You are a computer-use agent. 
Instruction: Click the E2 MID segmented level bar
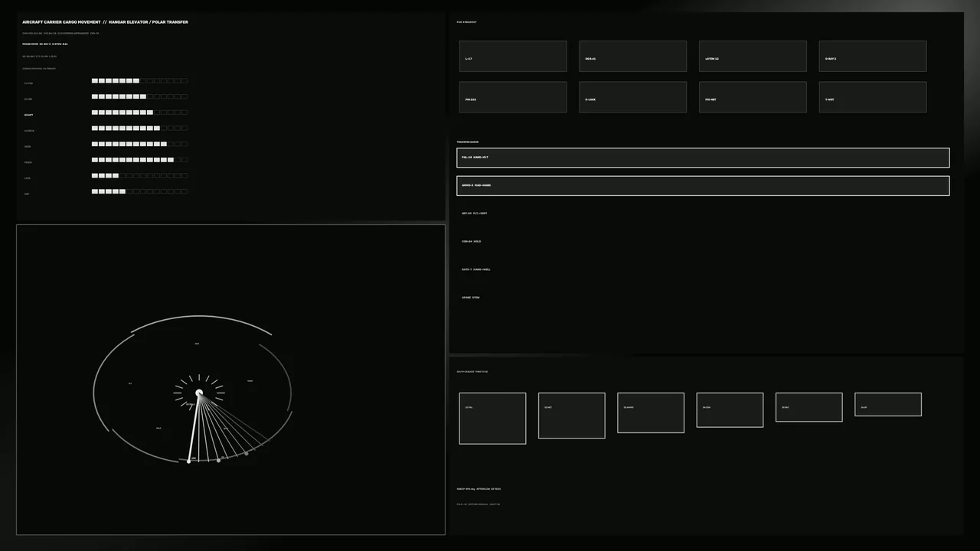pos(139,96)
